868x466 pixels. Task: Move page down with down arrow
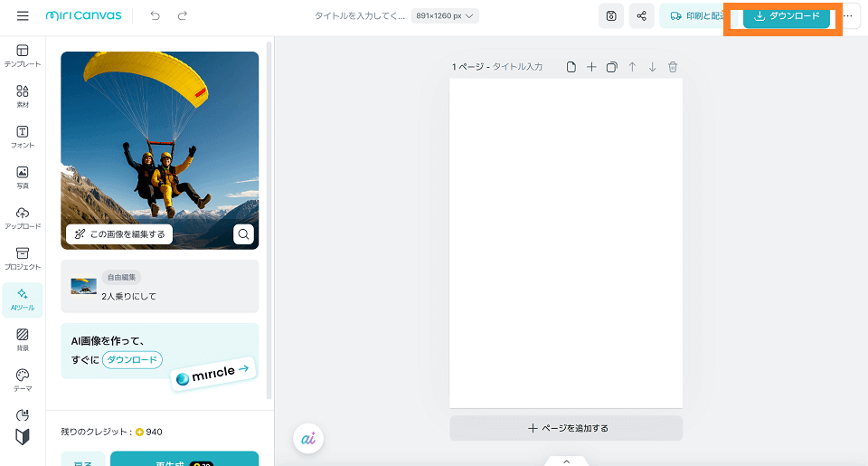point(652,67)
